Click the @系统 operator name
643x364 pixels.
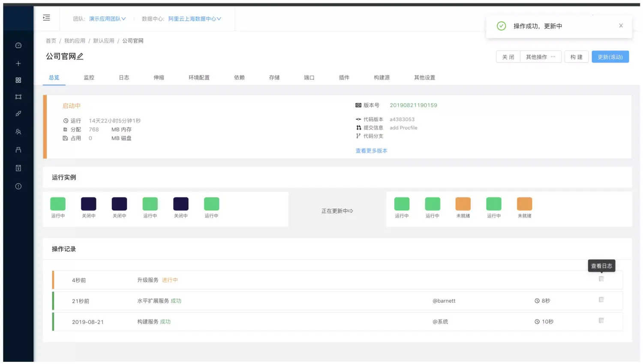(x=440, y=322)
